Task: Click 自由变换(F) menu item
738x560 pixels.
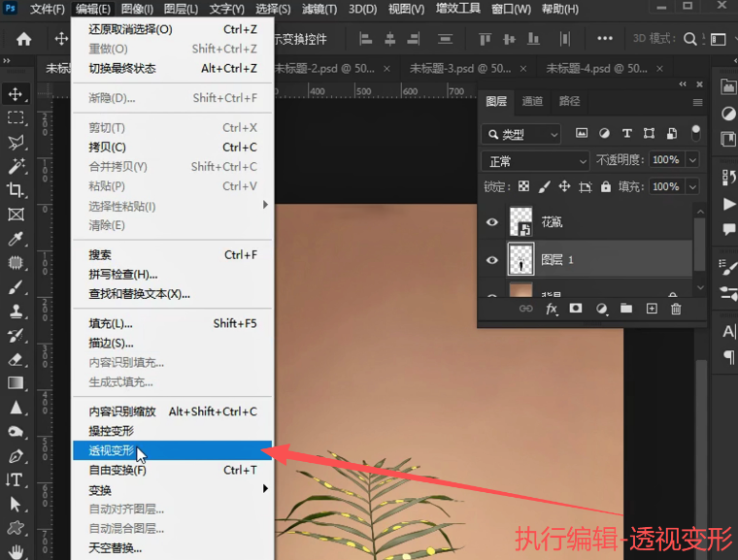Action: [x=172, y=470]
